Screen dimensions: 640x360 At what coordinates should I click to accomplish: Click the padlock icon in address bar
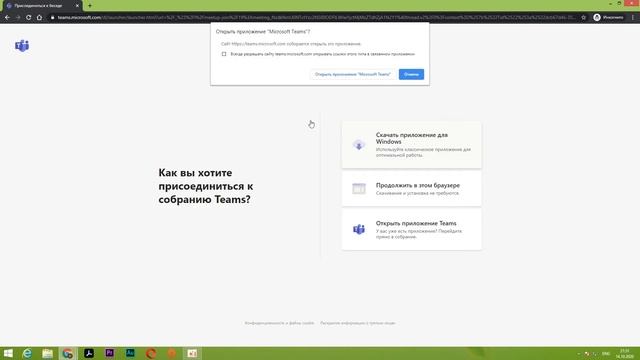tap(52, 18)
